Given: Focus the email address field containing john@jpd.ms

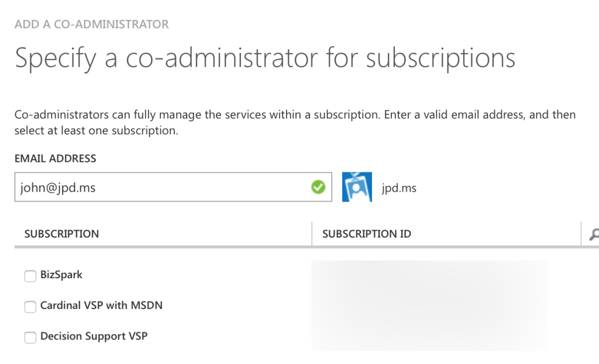Looking at the screenshot, I should (173, 187).
